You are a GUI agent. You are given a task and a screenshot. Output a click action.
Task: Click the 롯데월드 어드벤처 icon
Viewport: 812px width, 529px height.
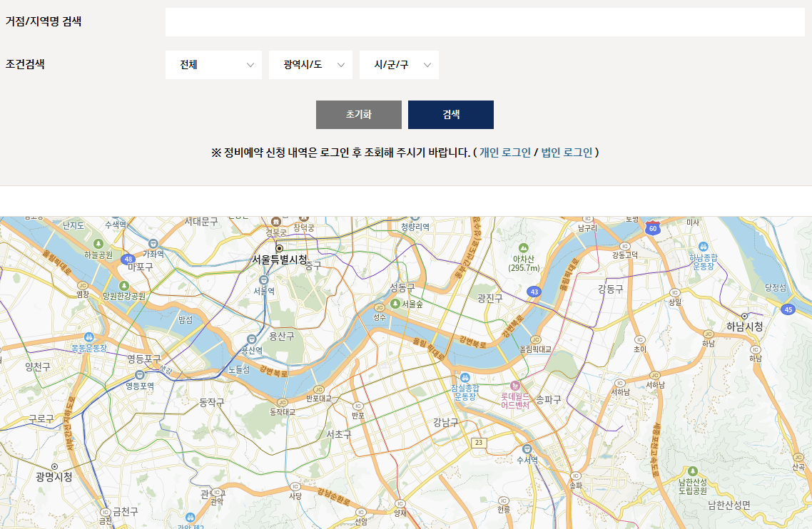tap(514, 386)
